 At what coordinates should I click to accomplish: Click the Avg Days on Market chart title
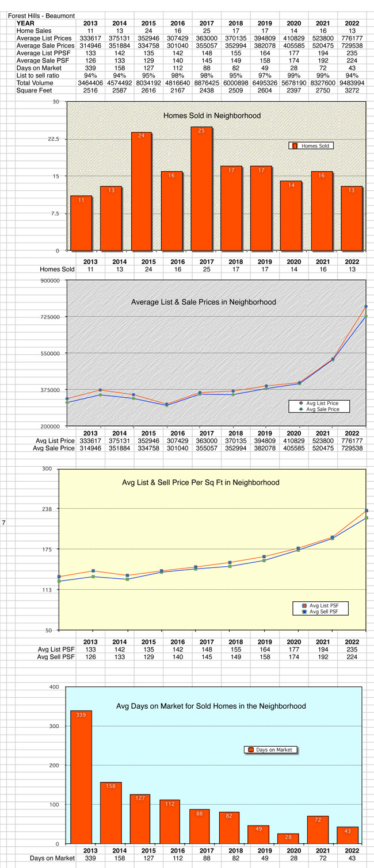[211, 706]
